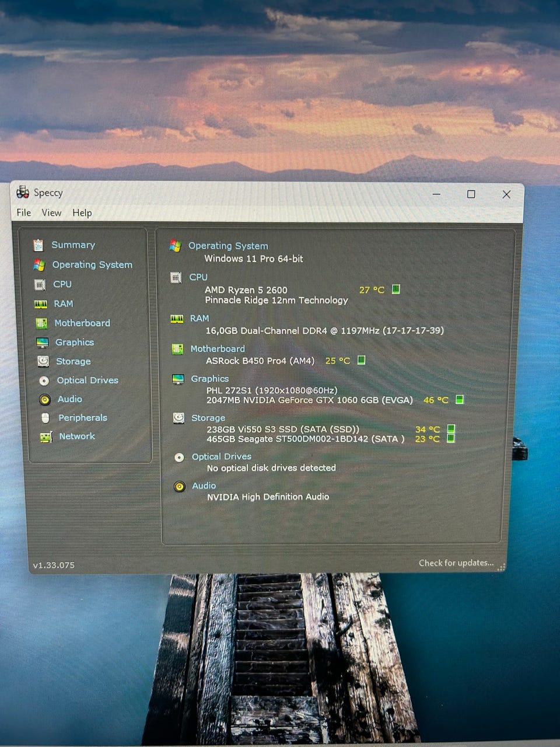Image resolution: width=560 pixels, height=747 pixels.
Task: Click the motherboard temperature indicator beside 25 °C
Action: pyautogui.click(x=361, y=360)
